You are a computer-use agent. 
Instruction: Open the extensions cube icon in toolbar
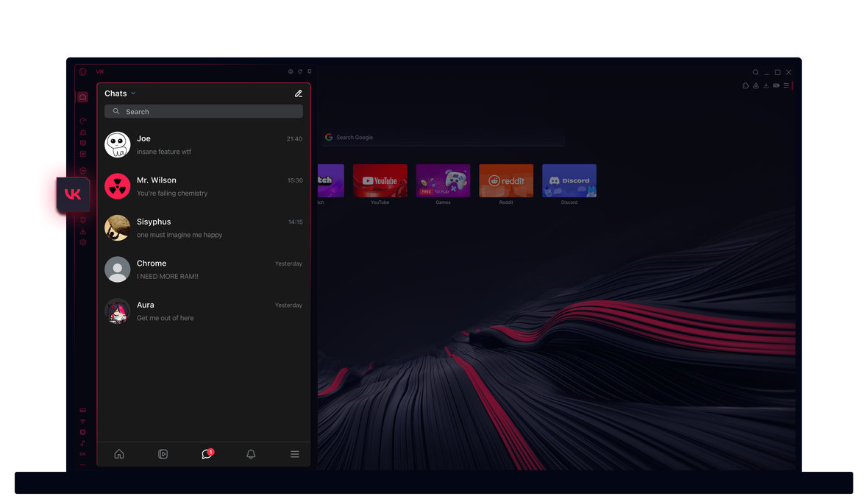click(745, 86)
